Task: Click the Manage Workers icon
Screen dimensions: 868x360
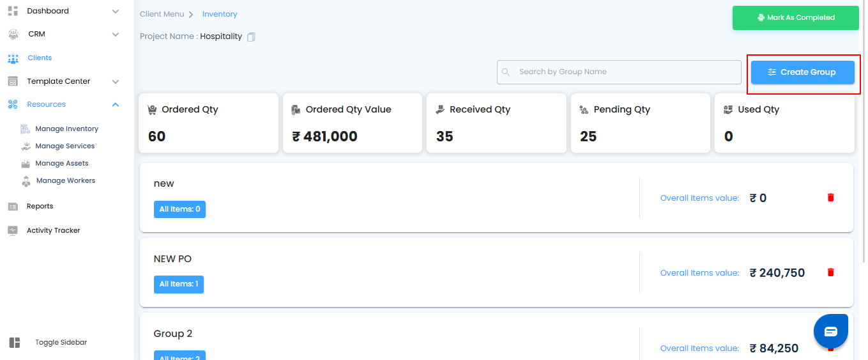Action: [x=26, y=181]
